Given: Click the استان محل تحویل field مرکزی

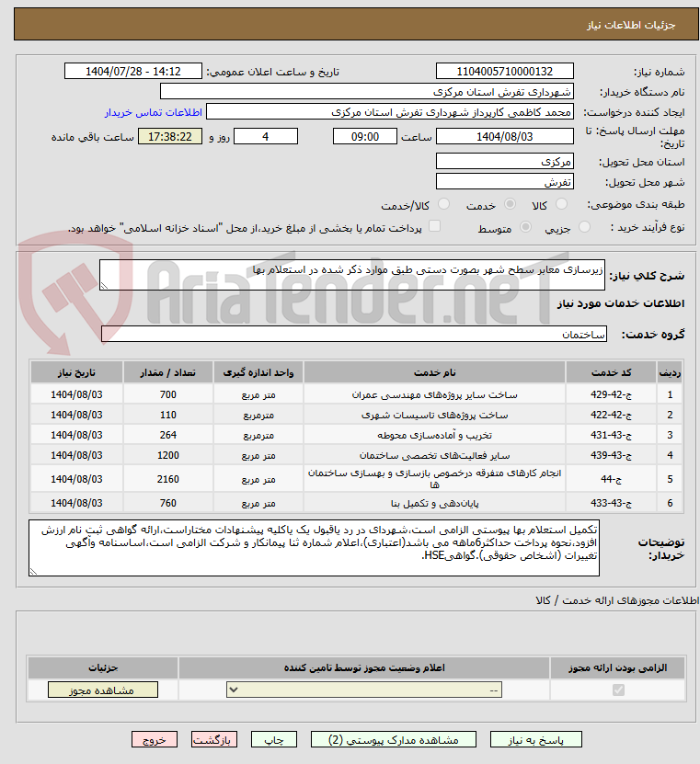Looking at the screenshot, I should click(x=504, y=161).
